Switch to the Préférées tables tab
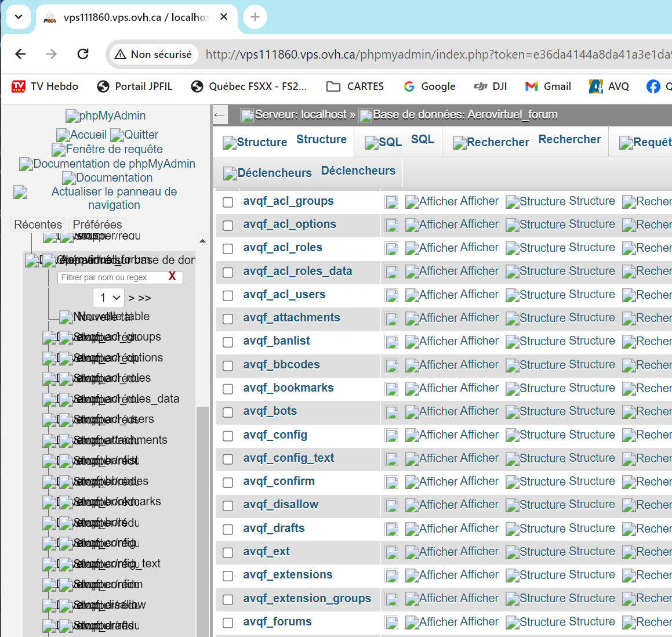Image resolution: width=672 pixels, height=637 pixels. coord(97,225)
